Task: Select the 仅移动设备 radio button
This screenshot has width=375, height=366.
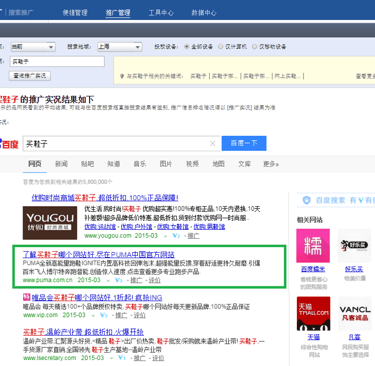Action: 255,47
